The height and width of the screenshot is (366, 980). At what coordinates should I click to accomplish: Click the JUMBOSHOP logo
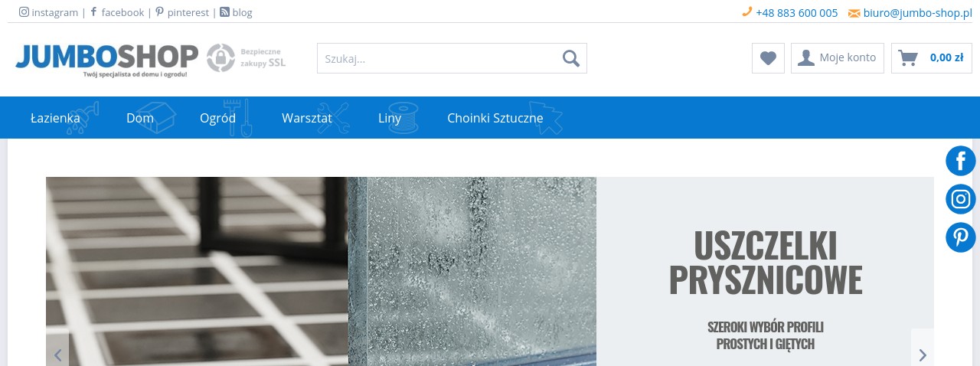(x=106, y=59)
